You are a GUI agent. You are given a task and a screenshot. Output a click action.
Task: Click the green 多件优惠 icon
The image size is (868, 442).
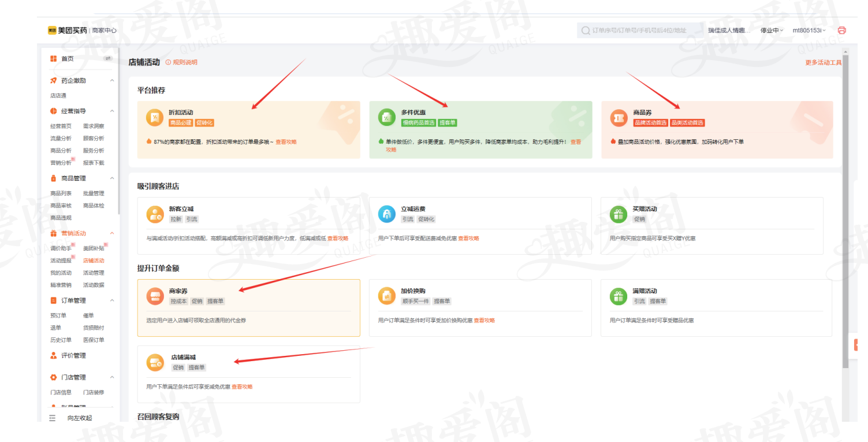(387, 117)
